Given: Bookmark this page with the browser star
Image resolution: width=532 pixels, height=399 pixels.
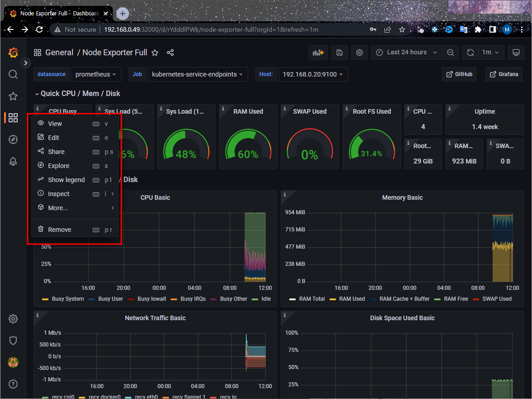Looking at the screenshot, I should coord(402,29).
